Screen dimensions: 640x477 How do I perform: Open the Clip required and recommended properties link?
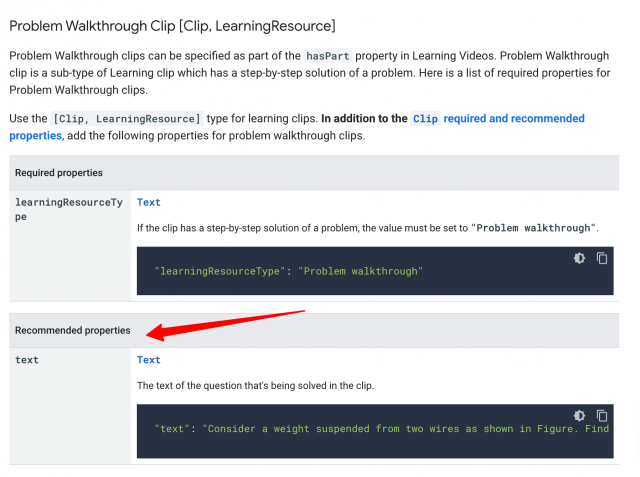(x=498, y=118)
